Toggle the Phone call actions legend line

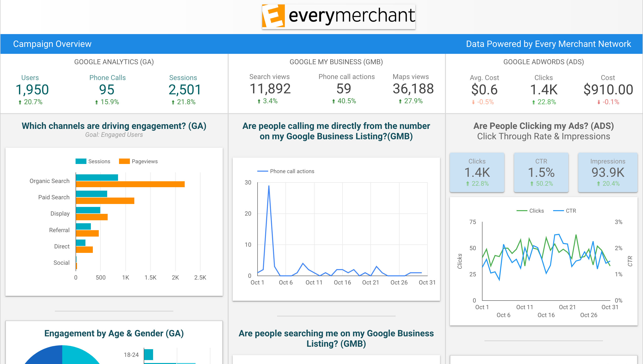[x=262, y=171]
